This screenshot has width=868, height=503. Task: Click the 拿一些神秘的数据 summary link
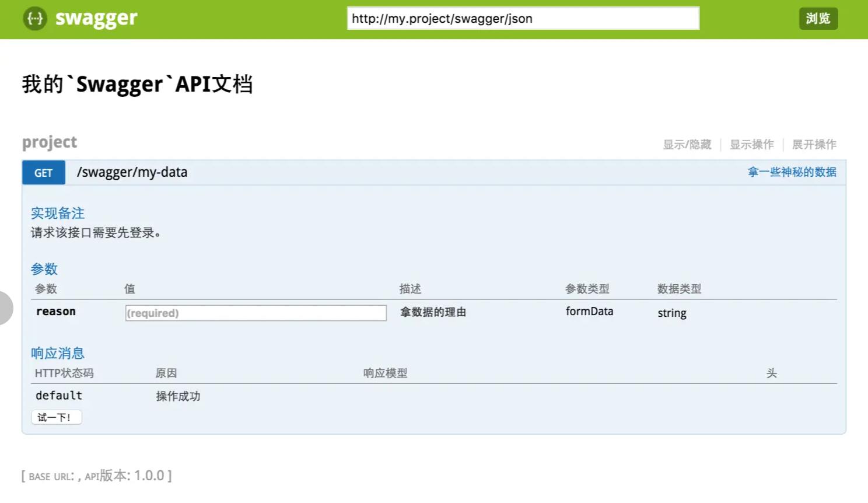pos(792,172)
